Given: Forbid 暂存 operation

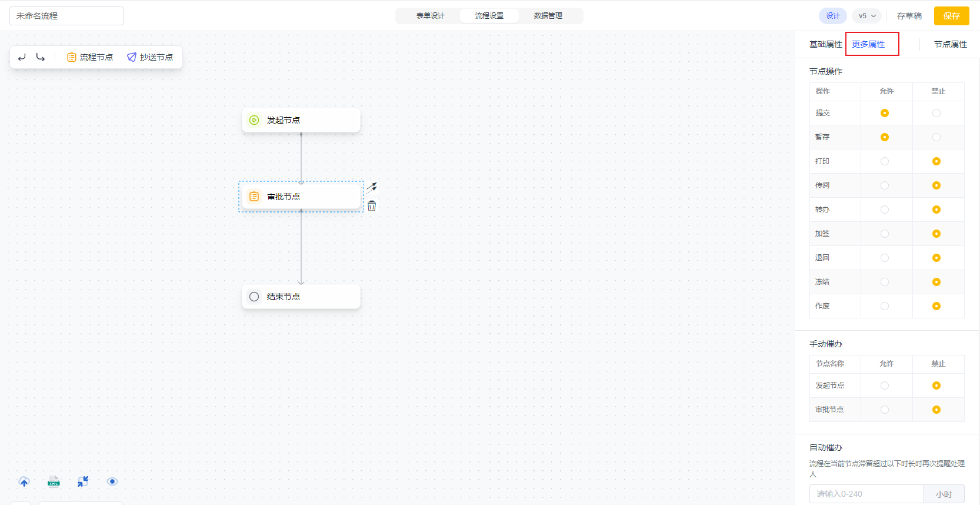Looking at the screenshot, I should pos(936,137).
